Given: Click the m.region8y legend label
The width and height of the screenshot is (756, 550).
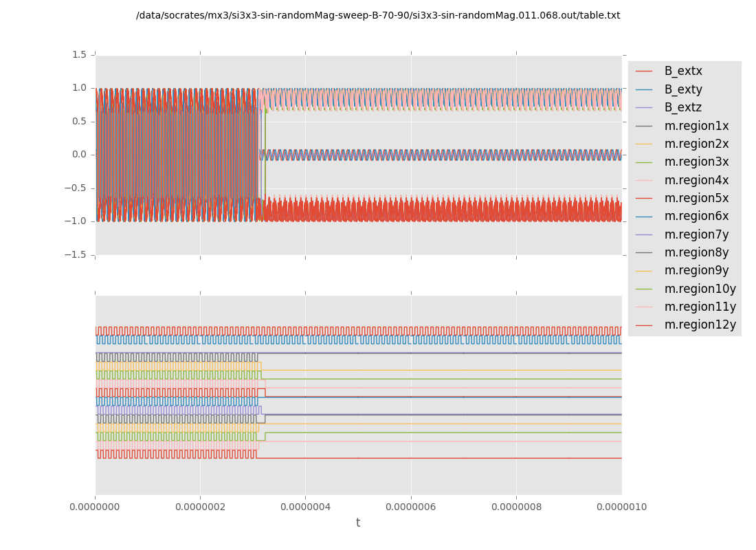Looking at the screenshot, I should tap(696, 252).
